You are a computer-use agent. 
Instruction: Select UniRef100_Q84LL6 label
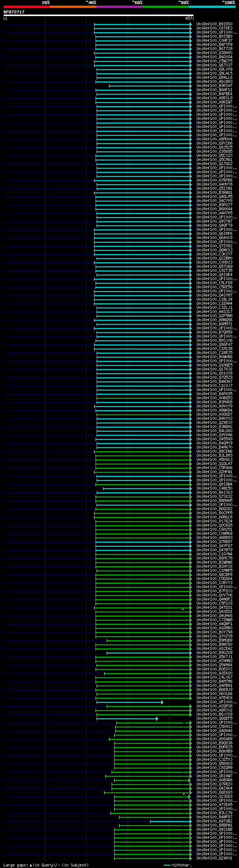(x=214, y=78)
